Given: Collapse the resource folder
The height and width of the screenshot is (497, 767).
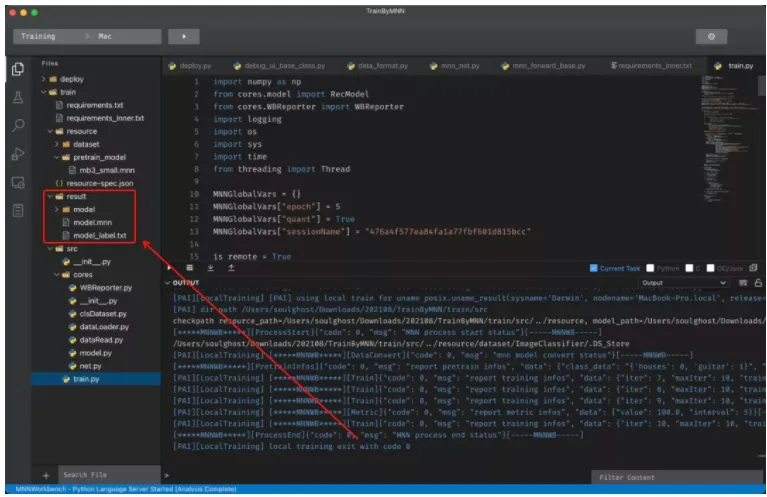Looking at the screenshot, I should (x=50, y=131).
